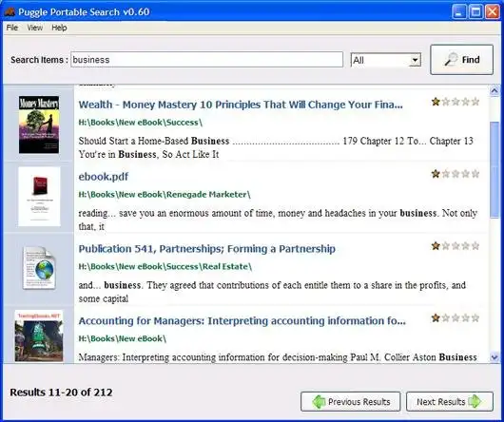Click the Publication 541 web document icon
Screen dimensions: 504x422
pos(39,268)
